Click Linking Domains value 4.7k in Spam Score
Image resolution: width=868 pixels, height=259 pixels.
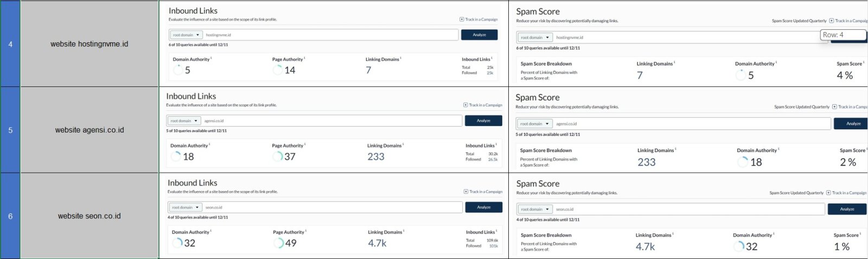(x=646, y=247)
